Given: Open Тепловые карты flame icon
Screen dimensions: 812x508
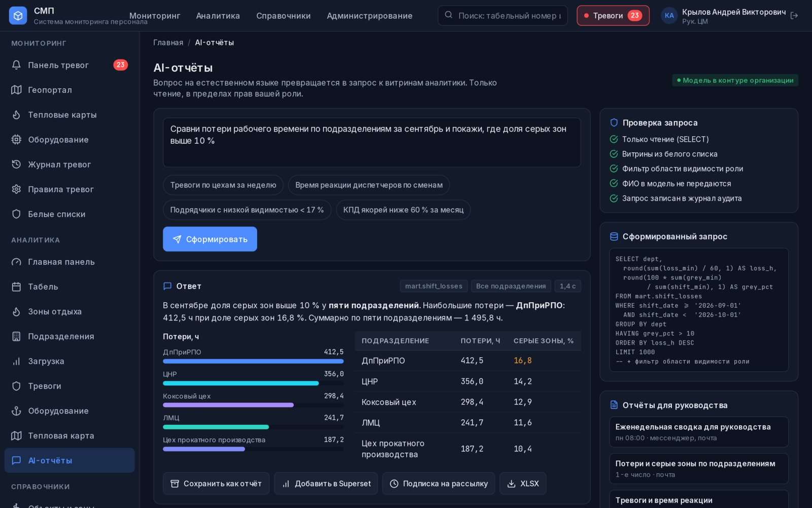Looking at the screenshot, I should 16,115.
